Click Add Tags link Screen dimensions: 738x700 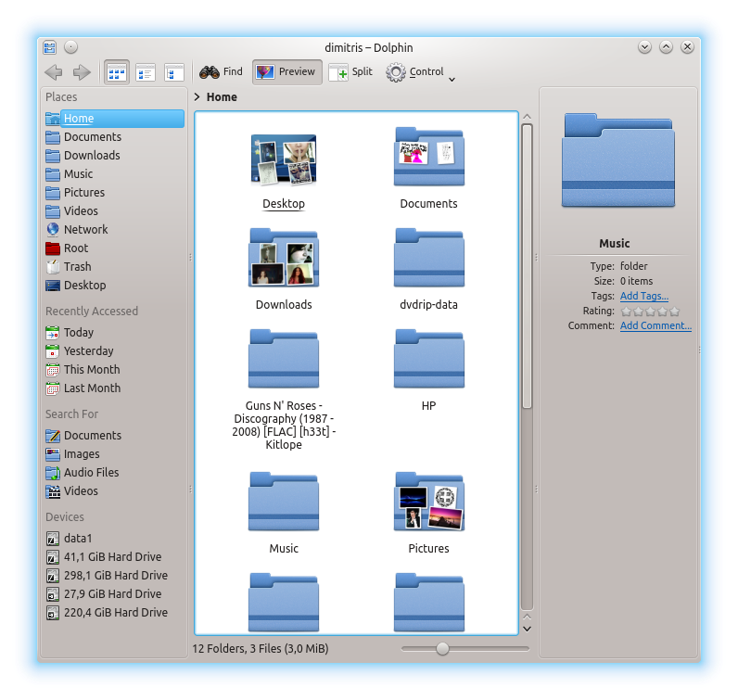pos(643,296)
